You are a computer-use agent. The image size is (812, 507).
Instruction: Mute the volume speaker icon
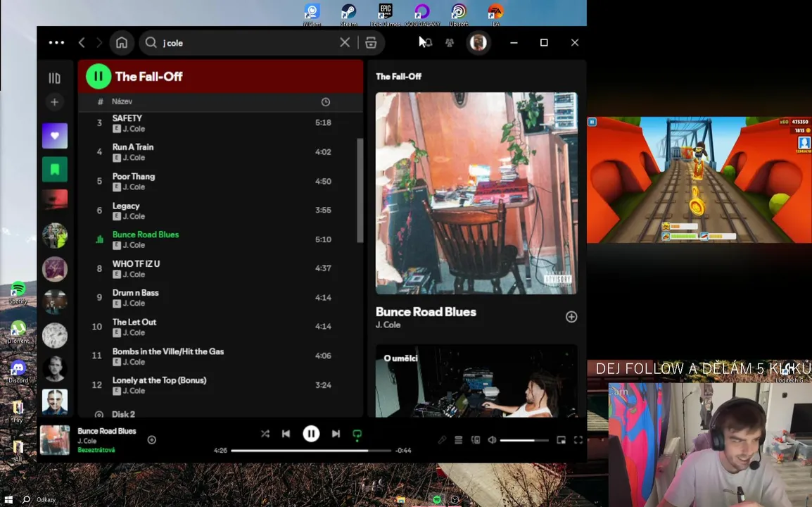click(492, 440)
